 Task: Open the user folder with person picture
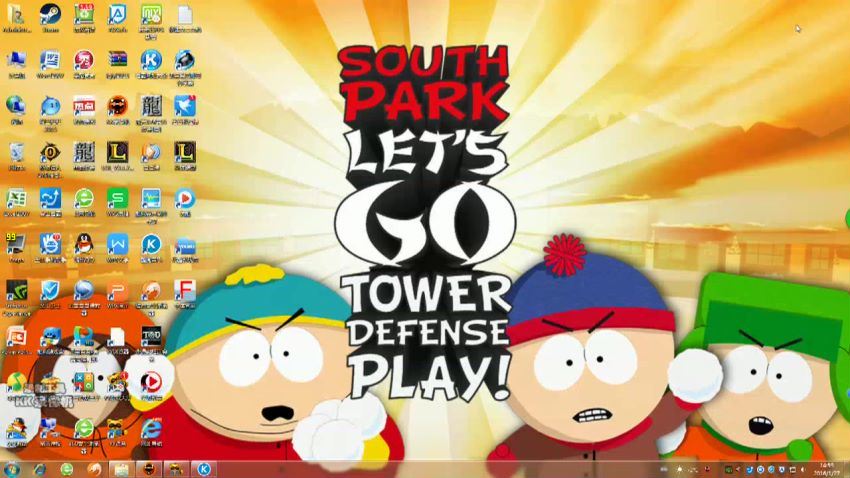[16, 15]
